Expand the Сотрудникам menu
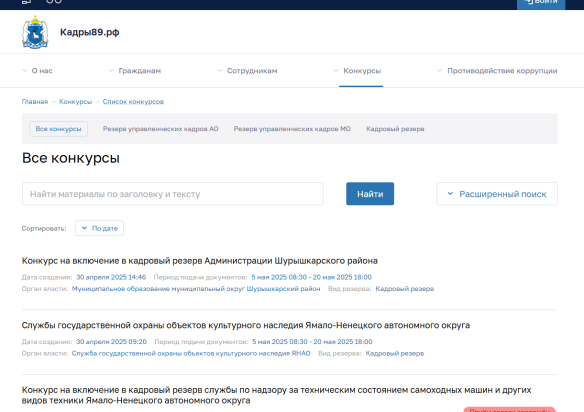The width and height of the screenshot is (584, 412). coord(247,71)
